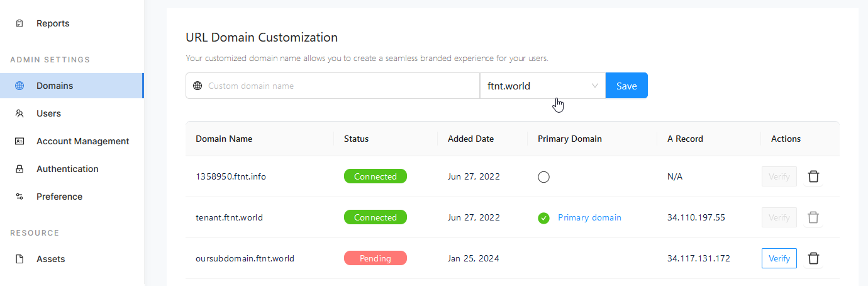Viewport: 868px width, 286px height.
Task: Click the green primary domain checkmark for tenant.ftnt.world
Action: (543, 218)
